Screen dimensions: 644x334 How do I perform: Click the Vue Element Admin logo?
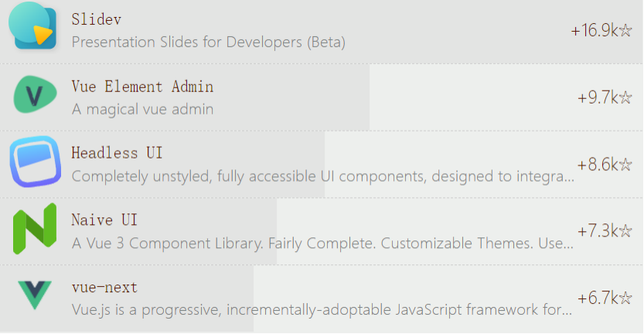(34, 95)
